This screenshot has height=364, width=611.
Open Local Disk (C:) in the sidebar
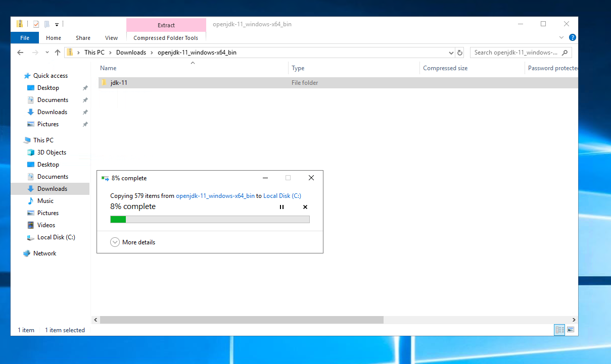(x=56, y=237)
